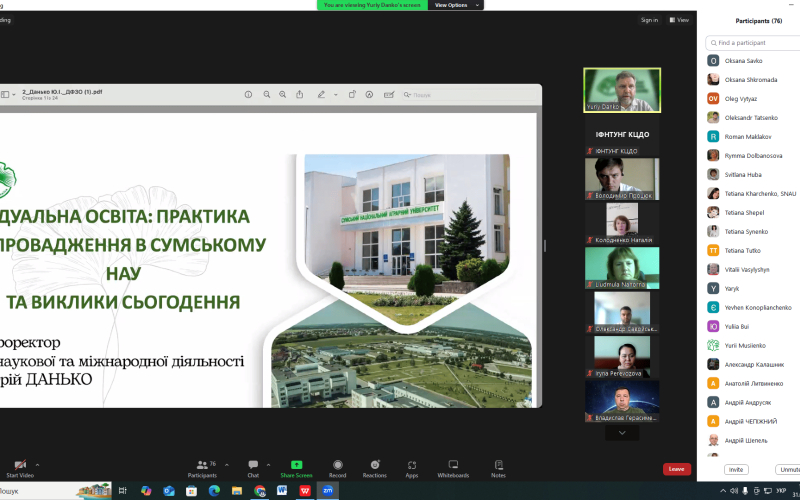Expand the sidebar view dropdown arrow in PDF toolbar
This screenshot has height=500, width=800.
coord(14,95)
